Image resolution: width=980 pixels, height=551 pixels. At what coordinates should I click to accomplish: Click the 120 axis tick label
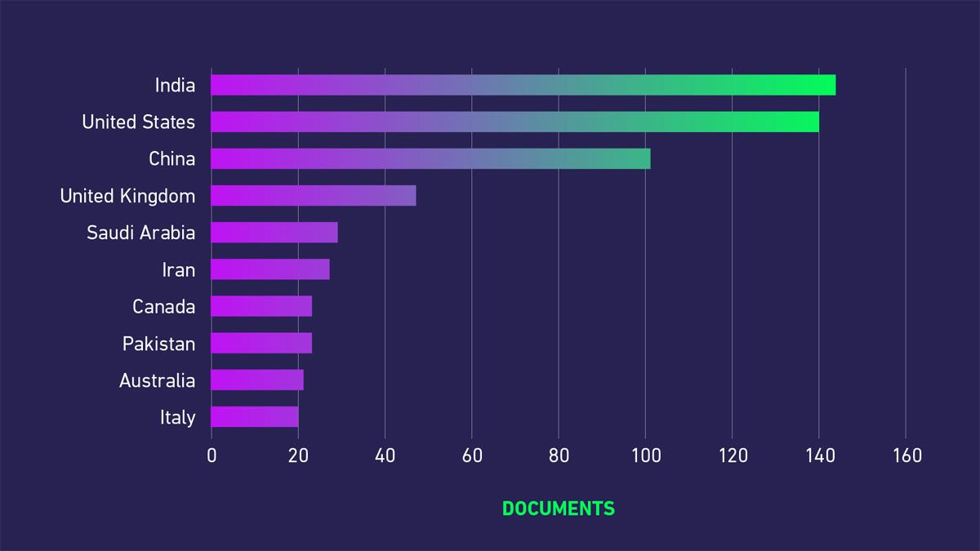click(733, 455)
